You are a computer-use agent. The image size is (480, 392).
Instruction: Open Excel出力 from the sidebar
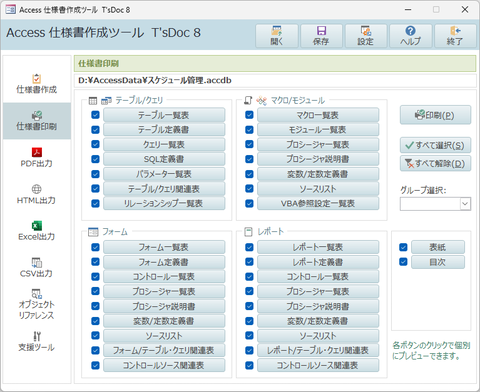point(37,231)
